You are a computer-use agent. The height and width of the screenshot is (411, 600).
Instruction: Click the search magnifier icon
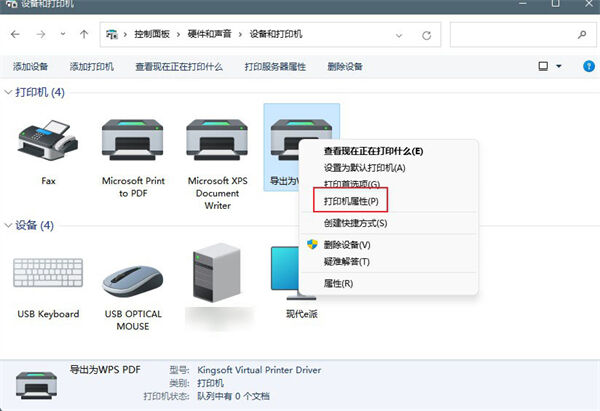click(x=582, y=35)
